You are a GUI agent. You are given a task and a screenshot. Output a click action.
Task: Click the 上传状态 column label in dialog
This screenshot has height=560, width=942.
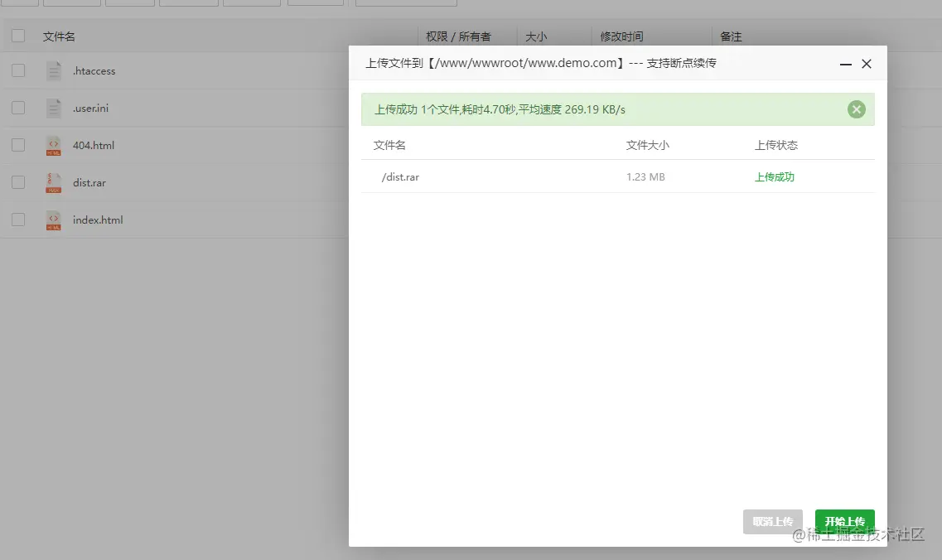coord(775,145)
